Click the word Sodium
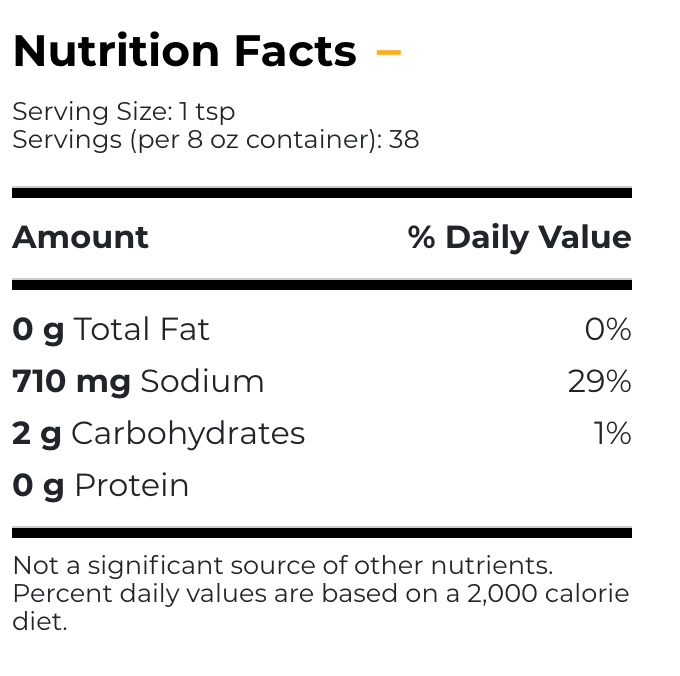680x676 pixels. click(202, 382)
